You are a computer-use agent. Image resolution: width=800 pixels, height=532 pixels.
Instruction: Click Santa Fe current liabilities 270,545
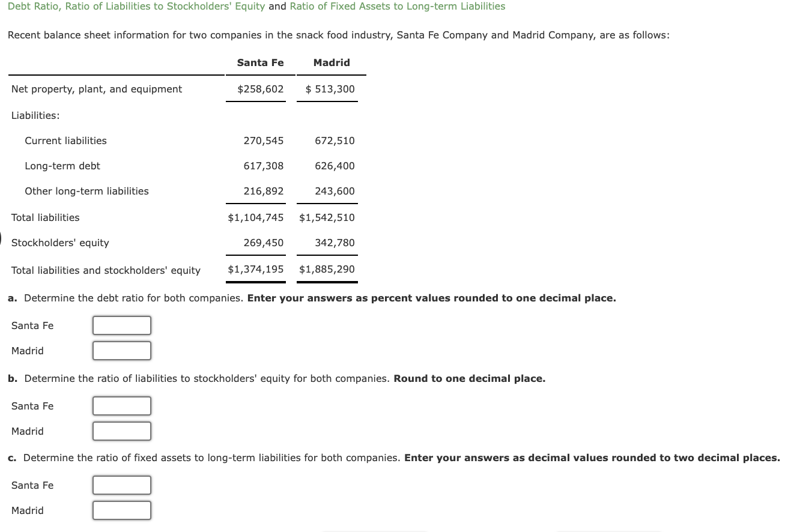pyautogui.click(x=264, y=141)
